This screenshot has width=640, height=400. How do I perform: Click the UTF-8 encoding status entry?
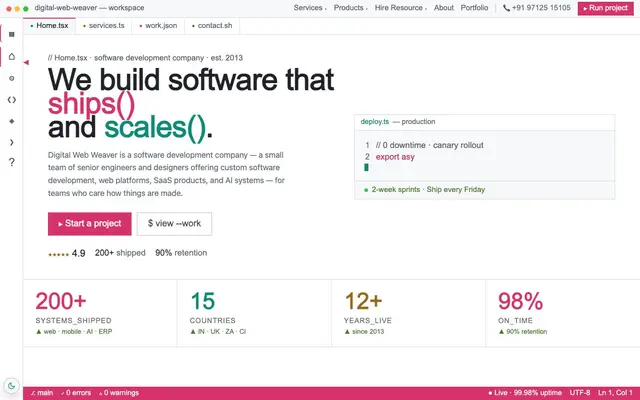580,393
